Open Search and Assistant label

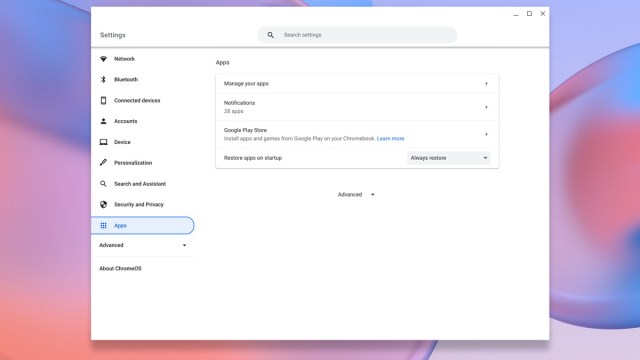point(140,184)
